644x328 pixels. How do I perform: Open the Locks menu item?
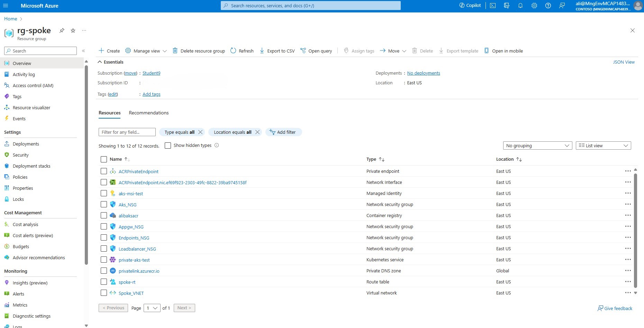pyautogui.click(x=18, y=199)
